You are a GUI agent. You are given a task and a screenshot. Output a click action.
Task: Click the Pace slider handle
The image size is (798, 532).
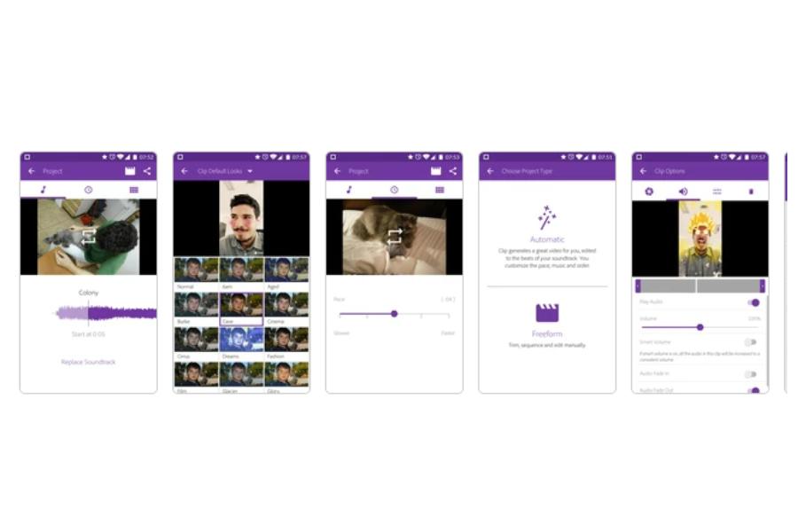395,314
